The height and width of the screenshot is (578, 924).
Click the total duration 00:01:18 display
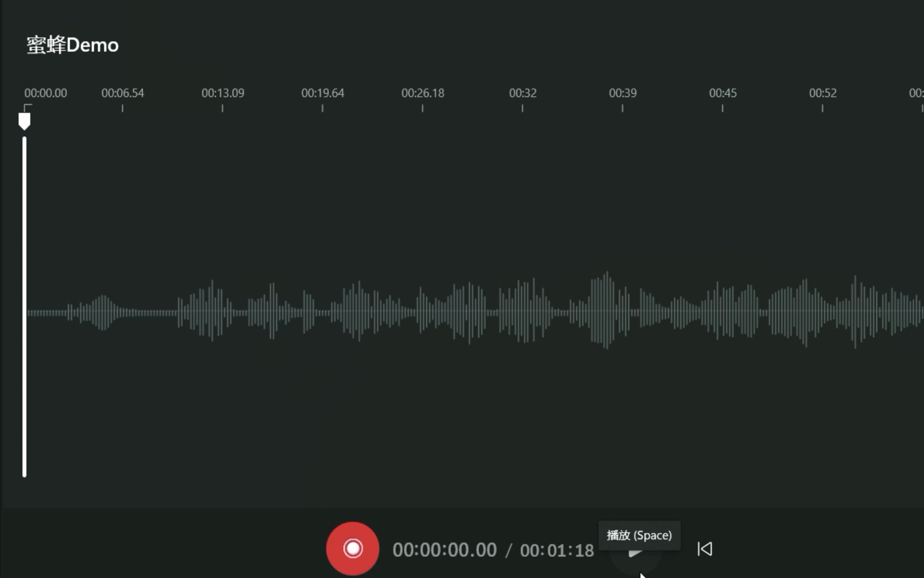click(557, 550)
